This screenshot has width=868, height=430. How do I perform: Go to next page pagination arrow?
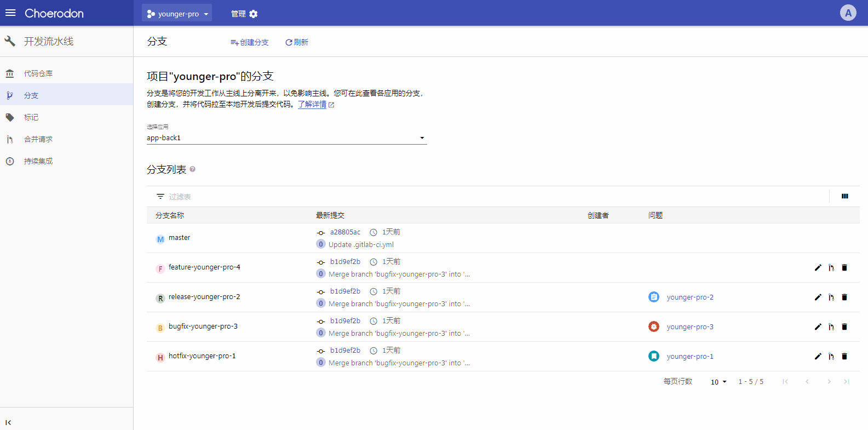pos(829,382)
